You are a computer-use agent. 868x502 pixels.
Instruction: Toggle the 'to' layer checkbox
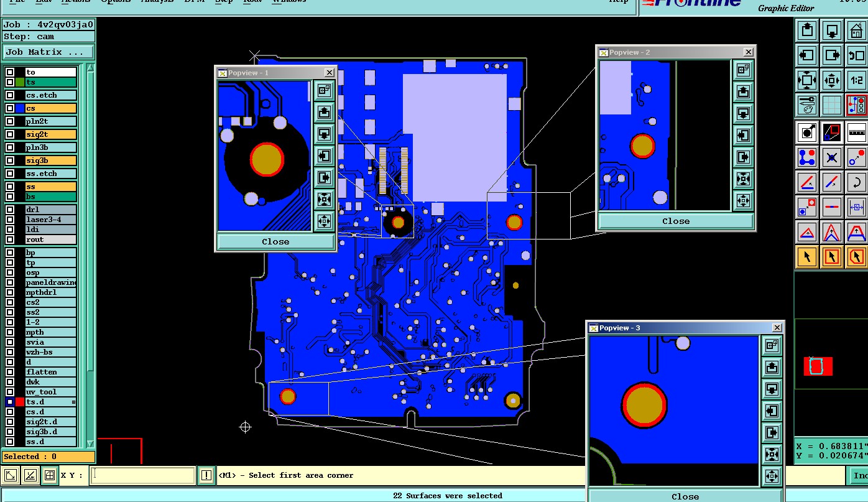(10, 72)
